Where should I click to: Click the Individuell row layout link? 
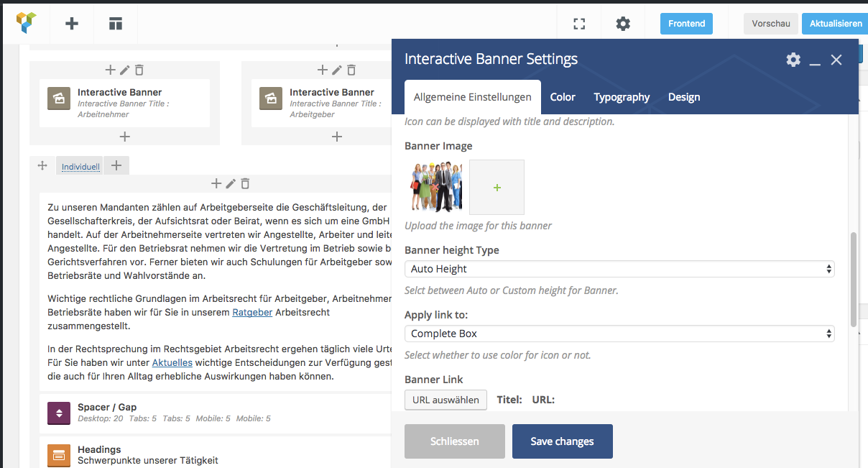[80, 166]
